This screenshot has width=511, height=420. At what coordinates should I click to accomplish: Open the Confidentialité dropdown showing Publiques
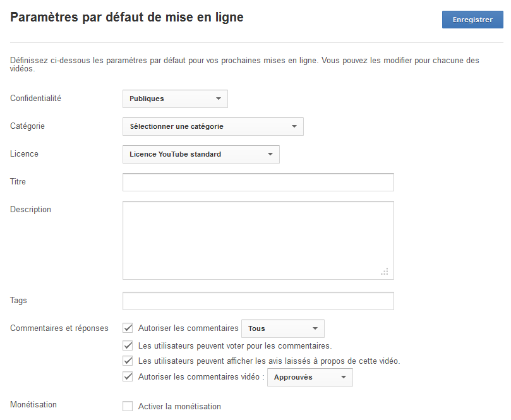click(175, 99)
